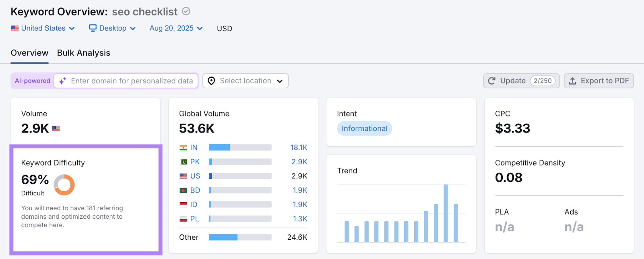Image resolution: width=644 pixels, height=259 pixels.
Task: Click the Keyword Difficulty donut chart
Action: (x=64, y=185)
